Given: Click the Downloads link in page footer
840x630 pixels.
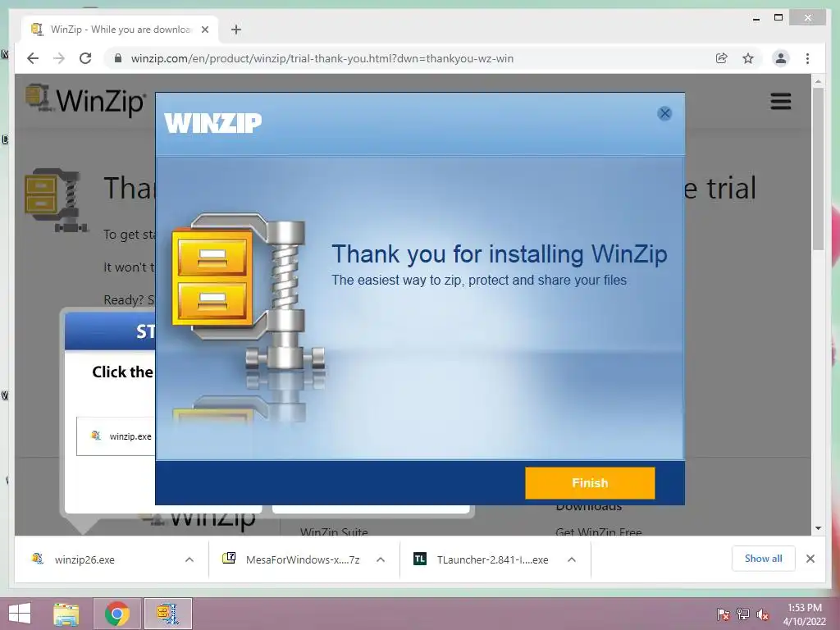Looking at the screenshot, I should 589,507.
